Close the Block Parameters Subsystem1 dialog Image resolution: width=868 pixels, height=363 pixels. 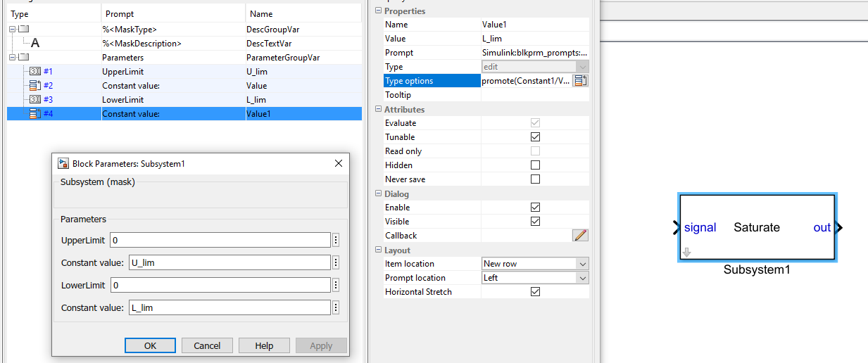(339, 163)
